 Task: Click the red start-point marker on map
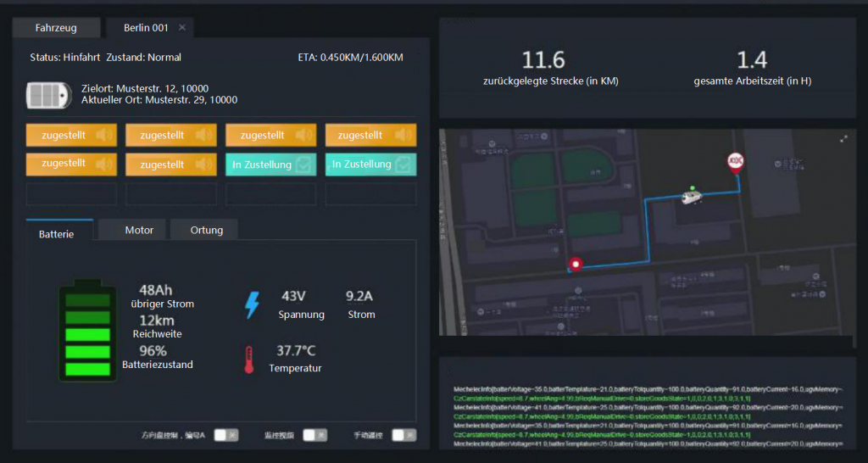[576, 265]
